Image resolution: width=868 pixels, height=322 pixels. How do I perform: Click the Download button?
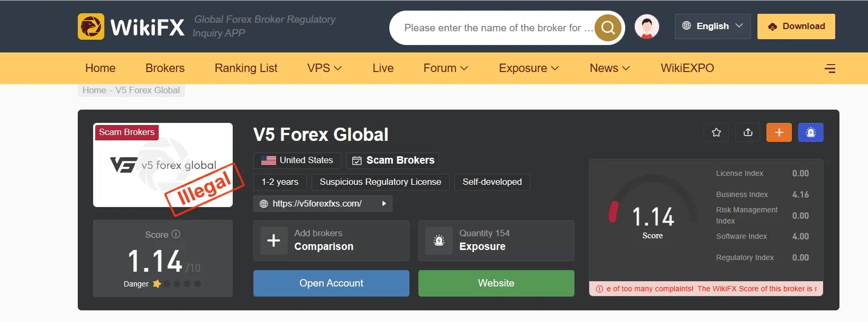tap(796, 26)
